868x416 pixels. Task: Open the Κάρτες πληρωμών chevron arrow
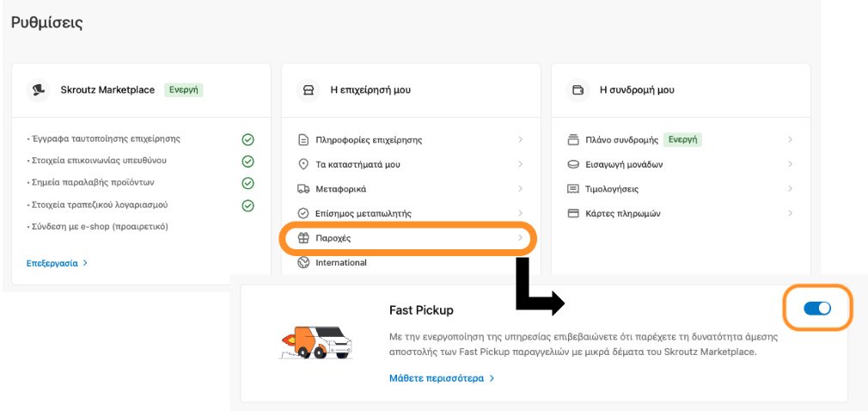790,213
